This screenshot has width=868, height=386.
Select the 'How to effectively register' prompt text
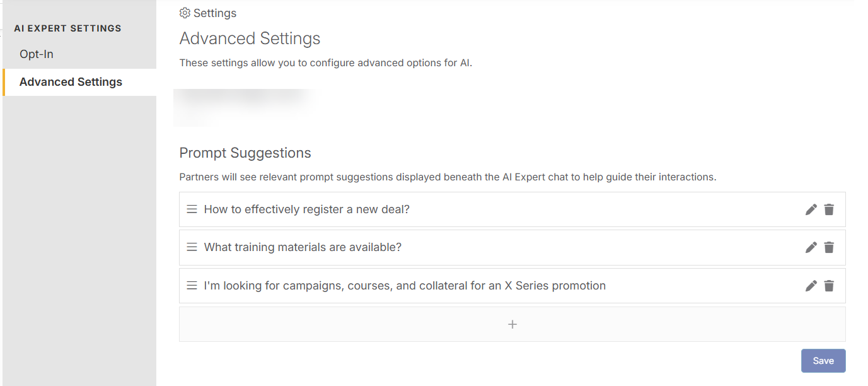[307, 209]
